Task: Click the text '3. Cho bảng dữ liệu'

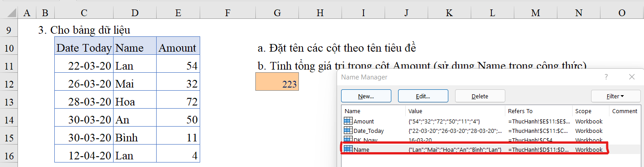Action: click(x=84, y=31)
